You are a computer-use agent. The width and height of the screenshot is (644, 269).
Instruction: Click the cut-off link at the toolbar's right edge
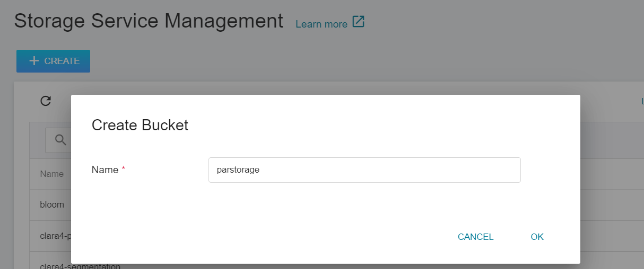coord(642,101)
